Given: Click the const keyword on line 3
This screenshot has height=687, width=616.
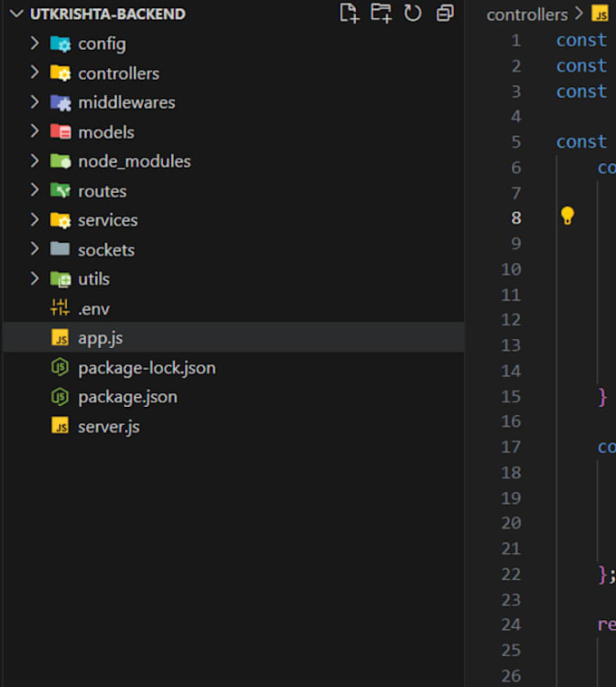Looking at the screenshot, I should coord(582,92).
